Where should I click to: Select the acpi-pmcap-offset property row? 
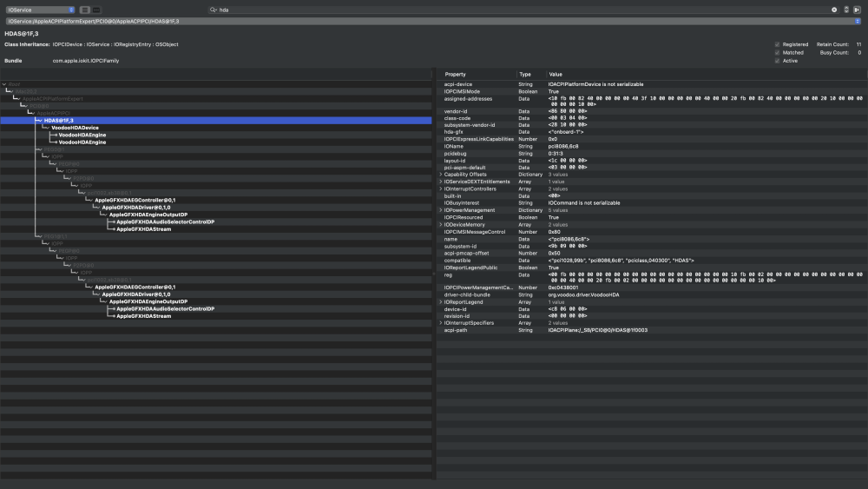point(653,253)
